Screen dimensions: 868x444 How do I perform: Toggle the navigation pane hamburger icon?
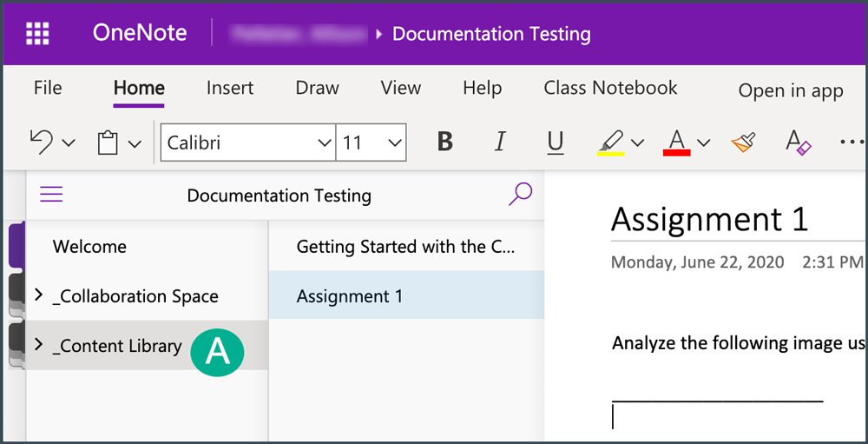click(51, 195)
